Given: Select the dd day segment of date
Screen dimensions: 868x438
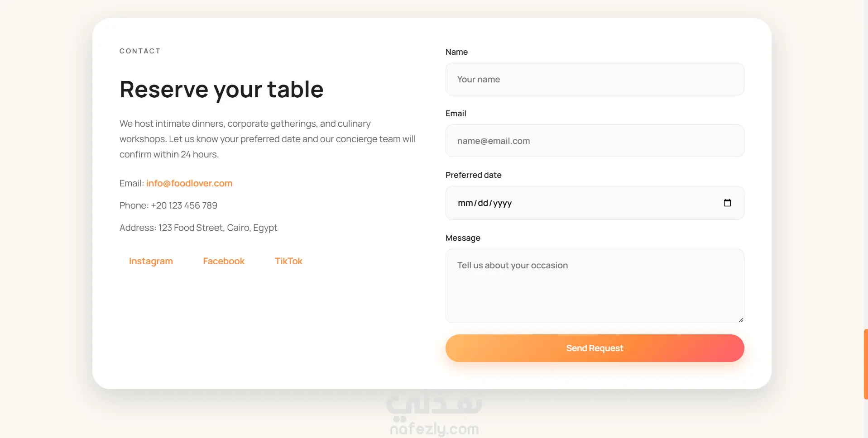Looking at the screenshot, I should tap(483, 203).
